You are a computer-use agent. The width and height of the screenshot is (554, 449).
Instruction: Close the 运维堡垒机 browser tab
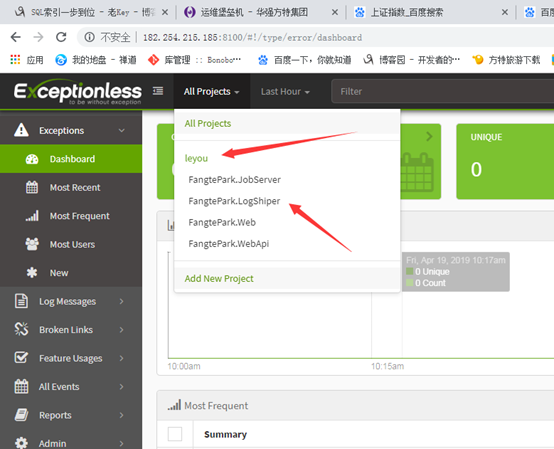pyautogui.click(x=335, y=12)
